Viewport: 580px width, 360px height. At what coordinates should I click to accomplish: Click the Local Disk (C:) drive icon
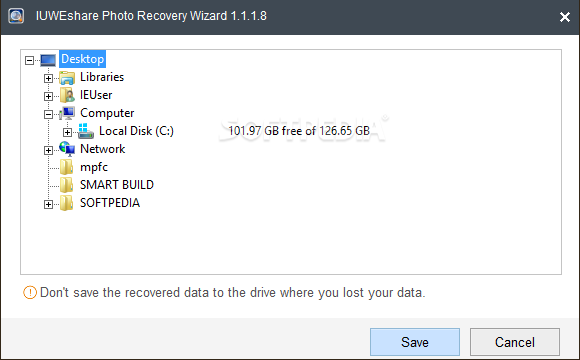tap(86, 131)
